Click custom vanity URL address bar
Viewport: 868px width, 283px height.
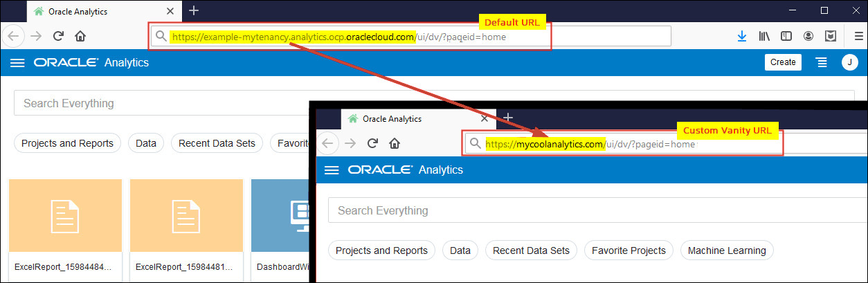623,144
